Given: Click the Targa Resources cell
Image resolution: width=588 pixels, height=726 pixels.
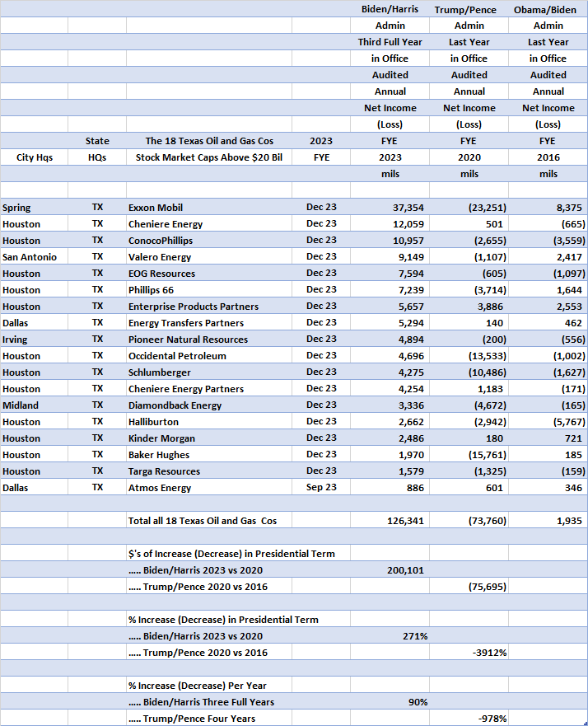Looking at the screenshot, I should tap(209, 471).
